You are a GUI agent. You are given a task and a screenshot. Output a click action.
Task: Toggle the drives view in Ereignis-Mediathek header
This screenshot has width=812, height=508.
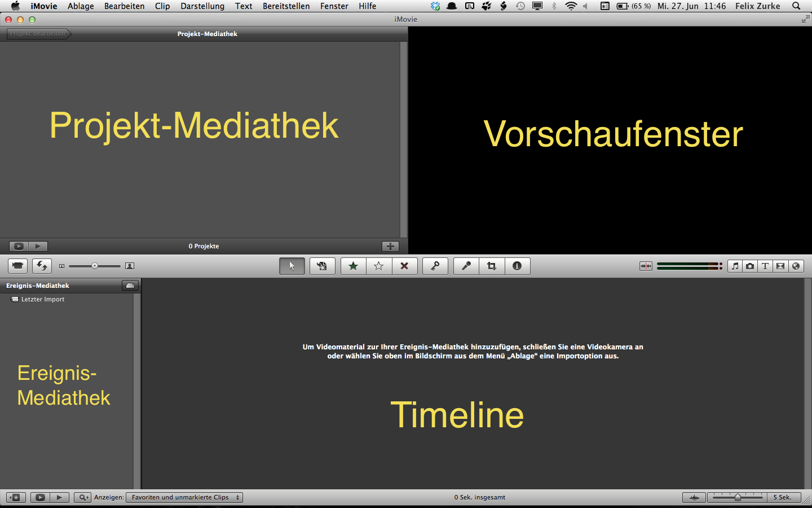pos(130,286)
